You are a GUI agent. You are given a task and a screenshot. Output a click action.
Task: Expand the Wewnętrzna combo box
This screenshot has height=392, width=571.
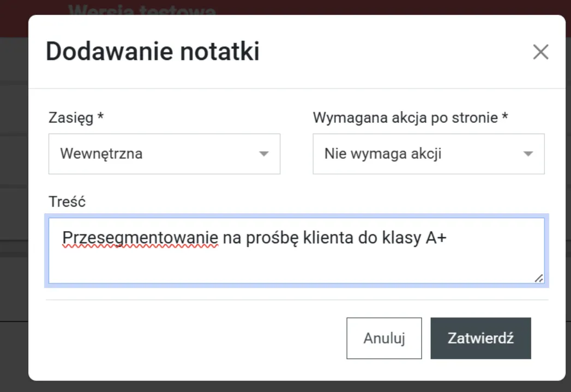(x=164, y=154)
